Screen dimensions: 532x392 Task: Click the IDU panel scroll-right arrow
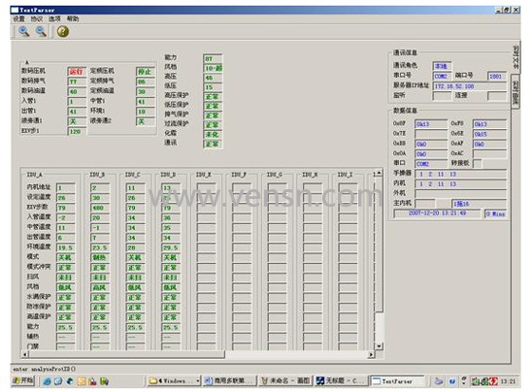[371, 354]
